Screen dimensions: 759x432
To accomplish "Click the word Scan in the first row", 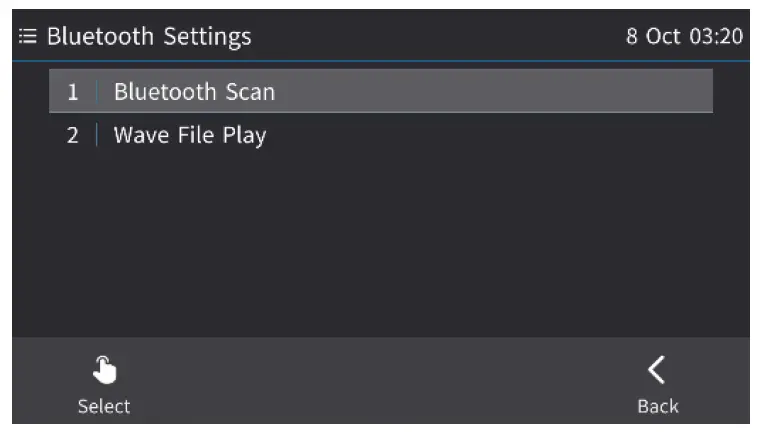I will pos(247,93).
